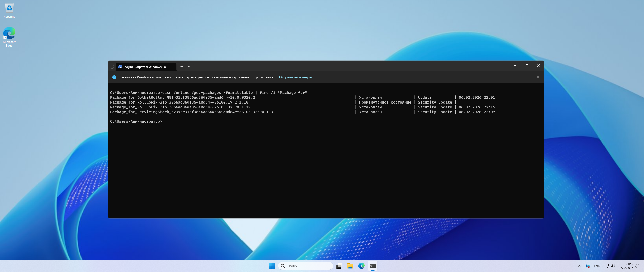Image resolution: width=644 pixels, height=272 pixels.
Task: Open Microsoft Edge from the taskbar
Action: point(361,266)
